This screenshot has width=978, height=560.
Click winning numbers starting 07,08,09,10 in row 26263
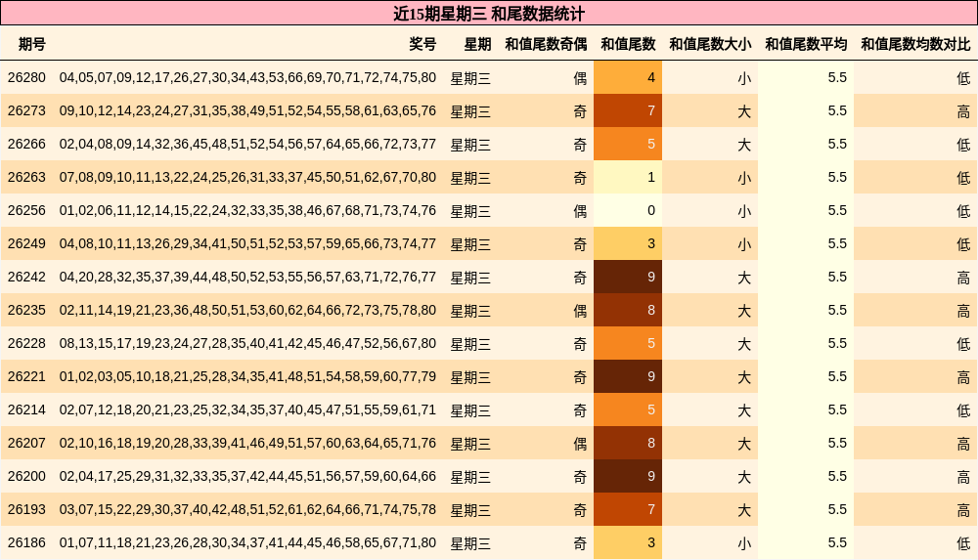(247, 177)
